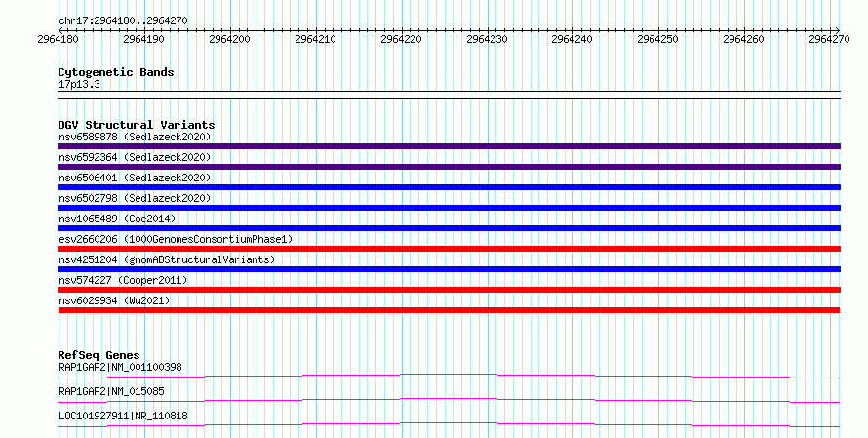868x438 pixels.
Task: Click the blue bar for nsv1065489
Action: (x=449, y=228)
